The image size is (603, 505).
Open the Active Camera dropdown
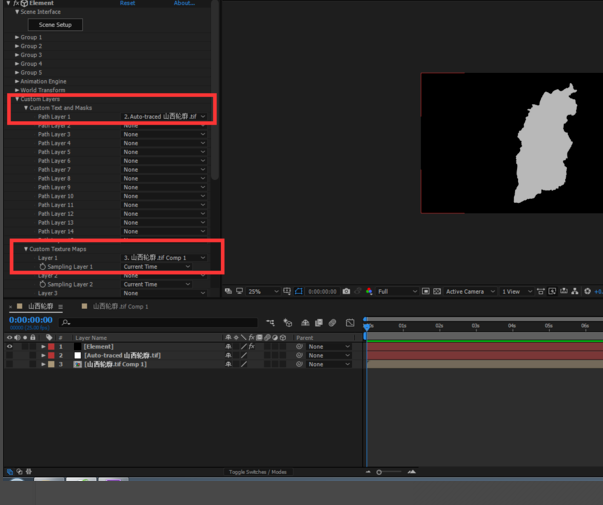[470, 291]
